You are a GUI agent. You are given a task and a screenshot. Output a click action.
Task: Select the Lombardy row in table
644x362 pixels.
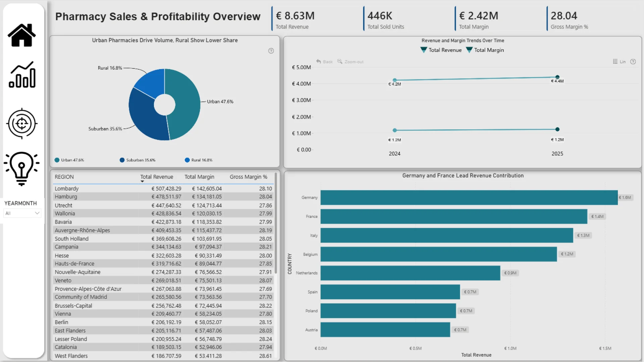(67, 189)
